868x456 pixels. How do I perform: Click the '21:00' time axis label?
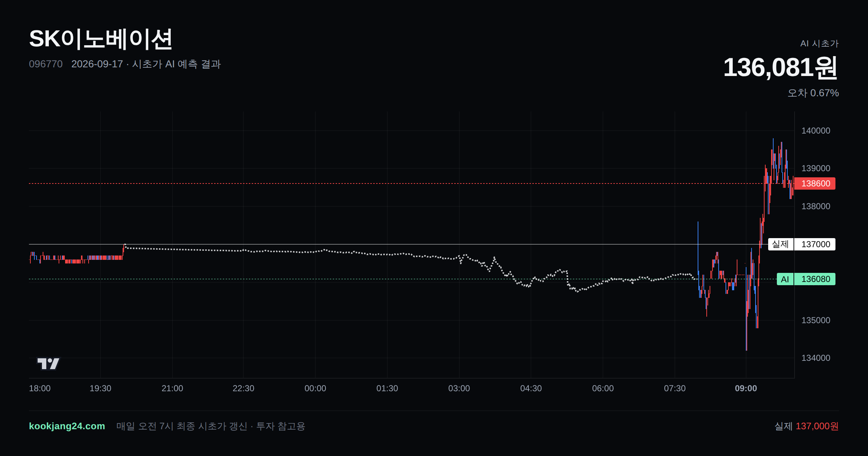coord(172,388)
